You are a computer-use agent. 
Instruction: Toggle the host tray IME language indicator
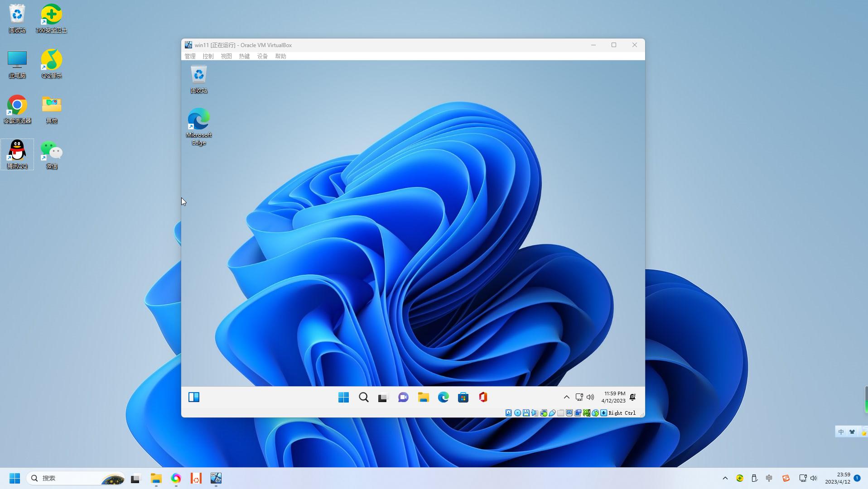pyautogui.click(x=769, y=478)
